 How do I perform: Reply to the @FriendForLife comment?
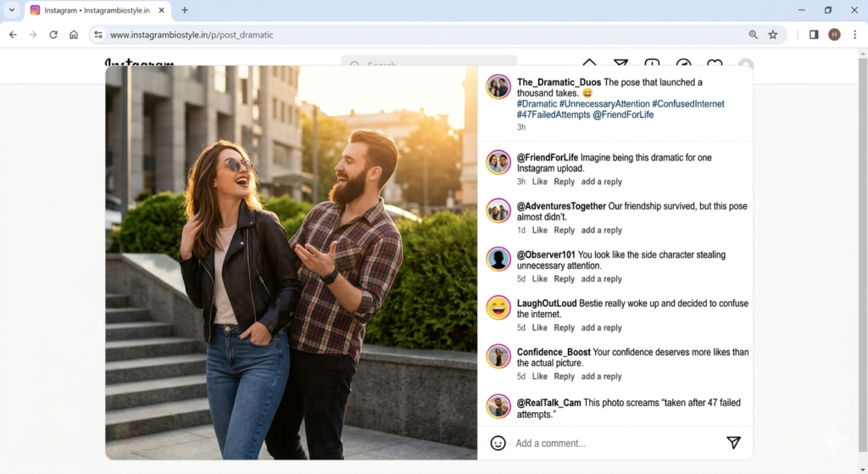(x=564, y=181)
